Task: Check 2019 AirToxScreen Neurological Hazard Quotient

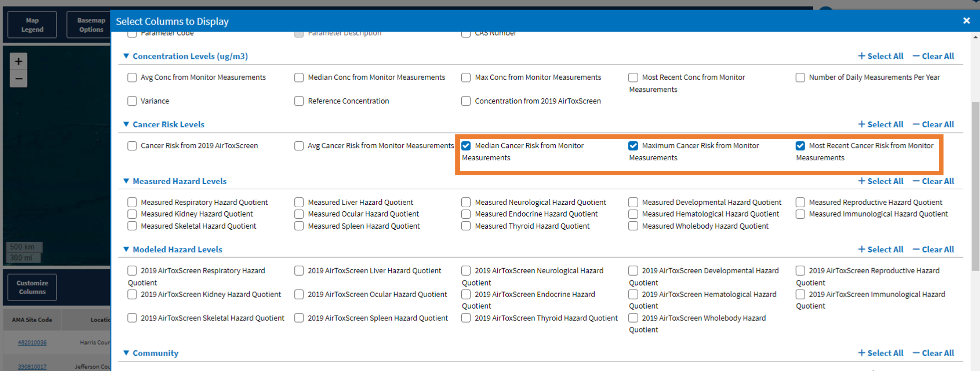Action: tap(466, 271)
